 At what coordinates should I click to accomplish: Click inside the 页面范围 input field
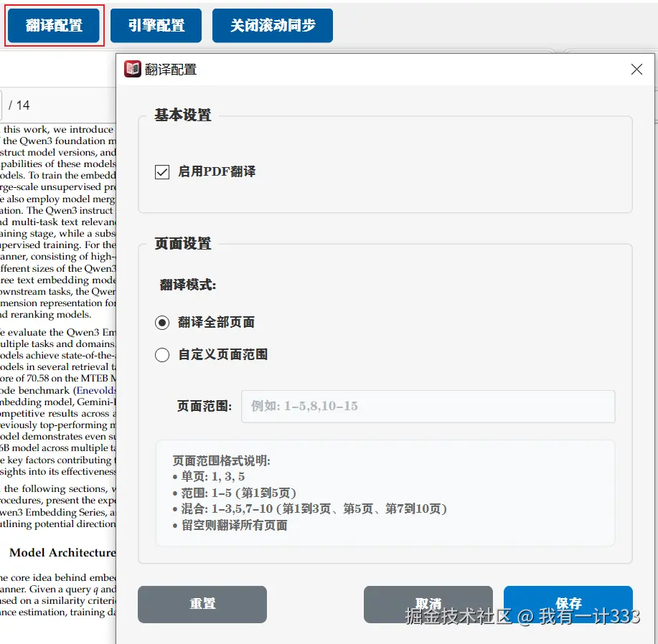tap(428, 407)
